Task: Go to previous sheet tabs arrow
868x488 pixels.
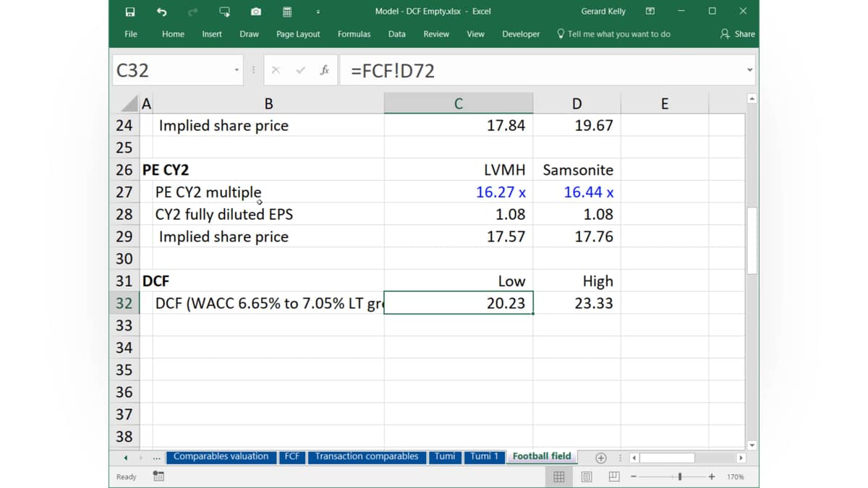Action: (126, 458)
